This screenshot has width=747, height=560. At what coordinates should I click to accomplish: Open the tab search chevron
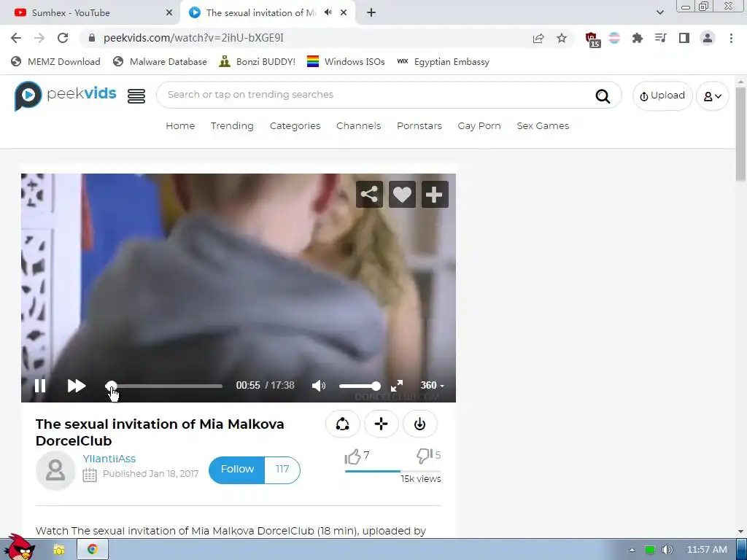click(x=659, y=12)
